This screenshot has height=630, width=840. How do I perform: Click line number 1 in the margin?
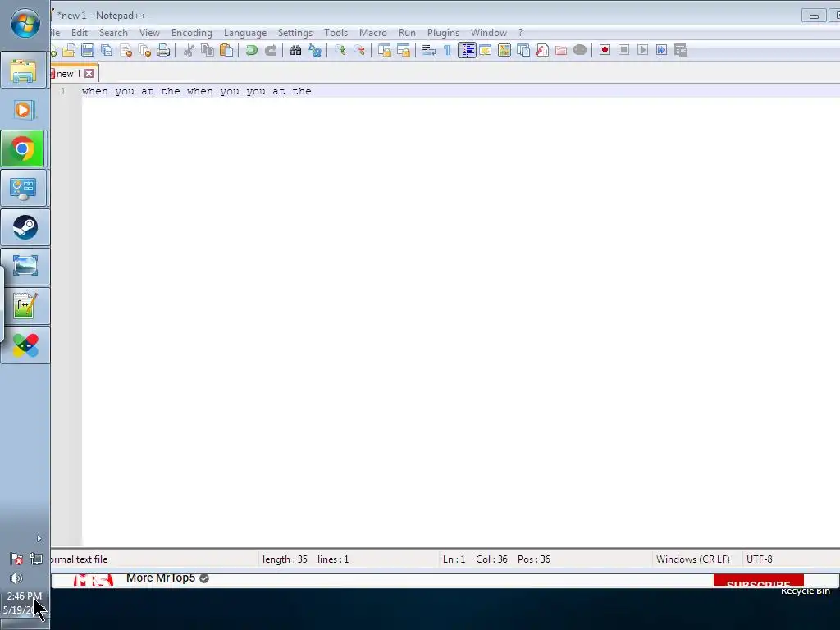(63, 92)
